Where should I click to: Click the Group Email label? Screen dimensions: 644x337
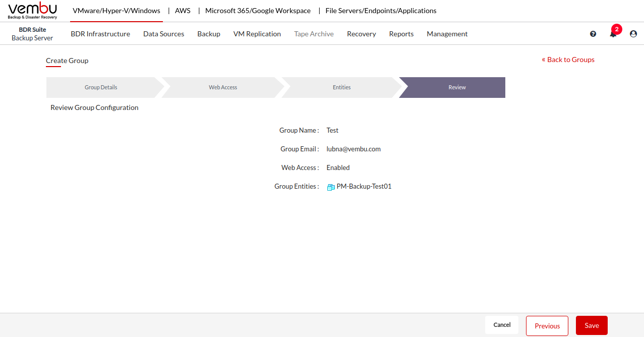[x=300, y=149]
